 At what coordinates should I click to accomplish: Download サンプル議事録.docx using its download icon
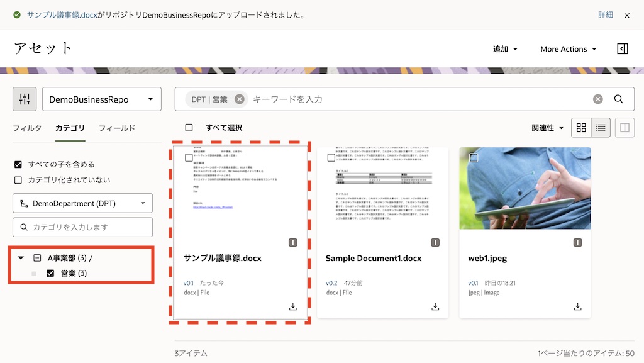(293, 306)
